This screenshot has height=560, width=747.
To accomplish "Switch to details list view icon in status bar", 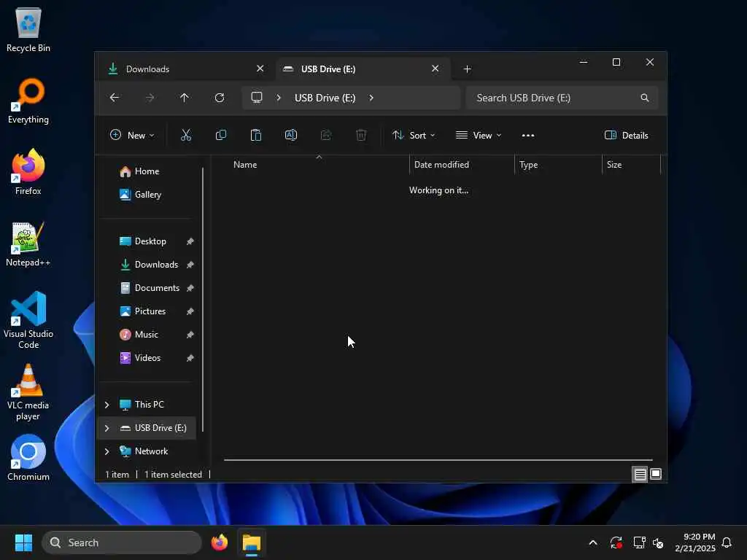I will pos(640,474).
